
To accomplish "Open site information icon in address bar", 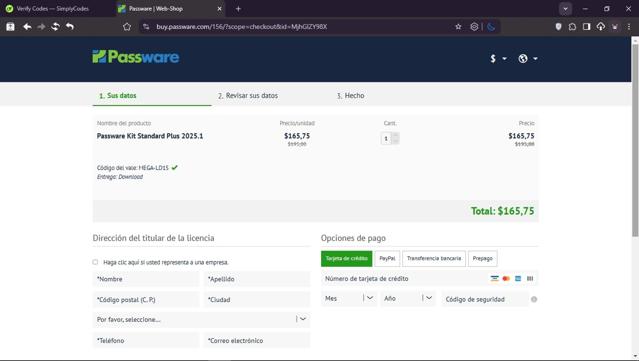I will click(146, 27).
